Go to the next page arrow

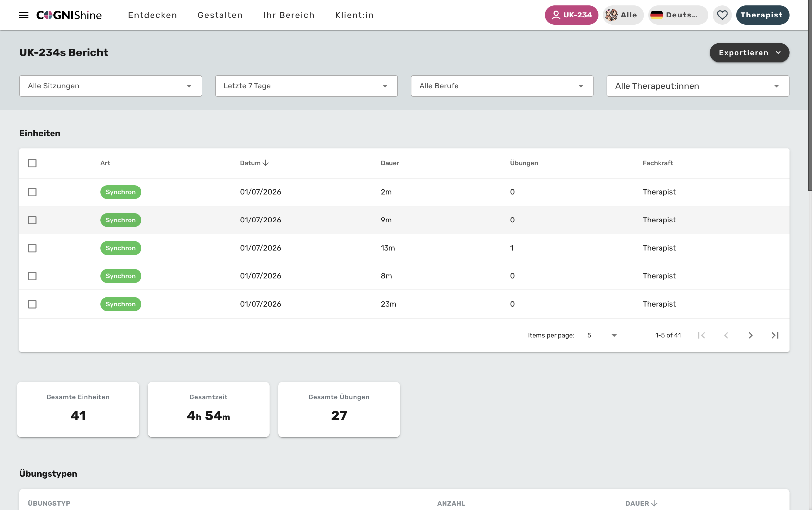click(x=750, y=335)
